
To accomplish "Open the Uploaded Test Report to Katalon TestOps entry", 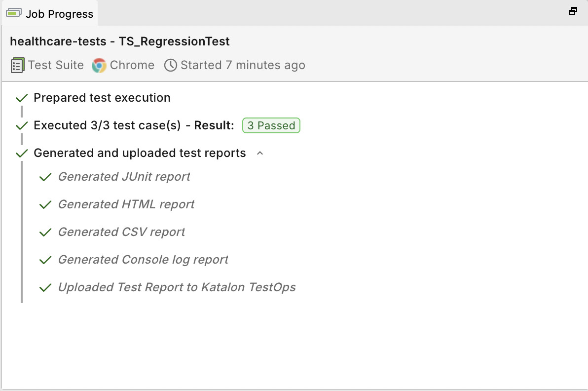I will pyautogui.click(x=177, y=287).
